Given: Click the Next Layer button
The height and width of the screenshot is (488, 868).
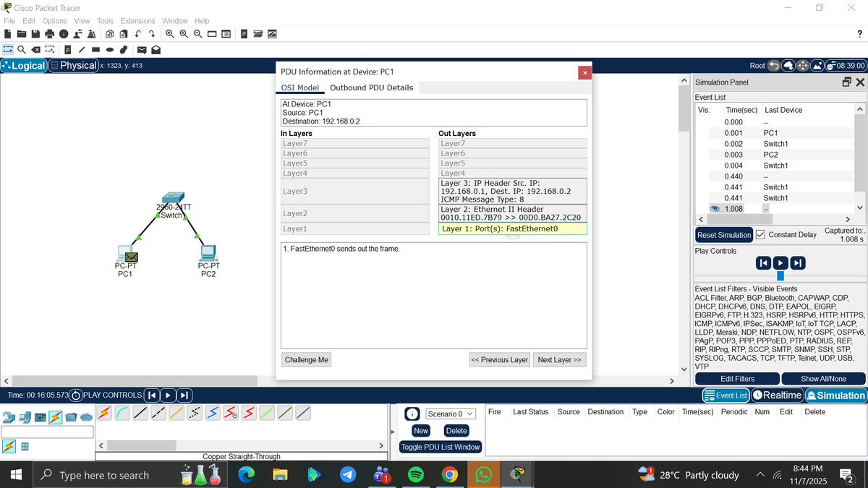Looking at the screenshot, I should 559,359.
